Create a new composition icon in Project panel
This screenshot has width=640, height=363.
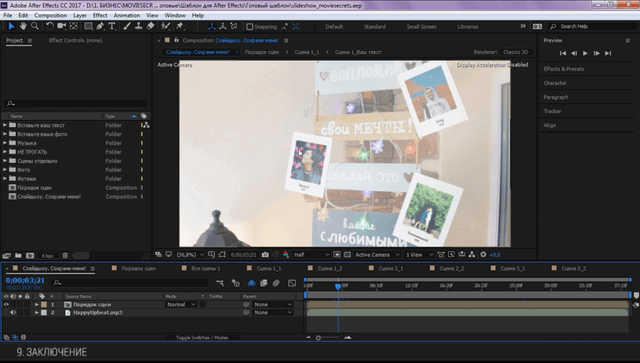click(30, 256)
